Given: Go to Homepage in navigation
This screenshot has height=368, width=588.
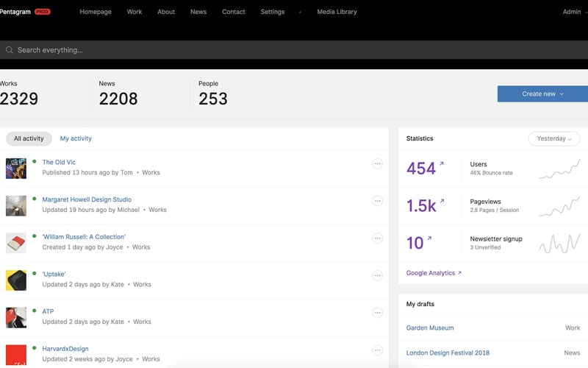Looking at the screenshot, I should pyautogui.click(x=96, y=12).
